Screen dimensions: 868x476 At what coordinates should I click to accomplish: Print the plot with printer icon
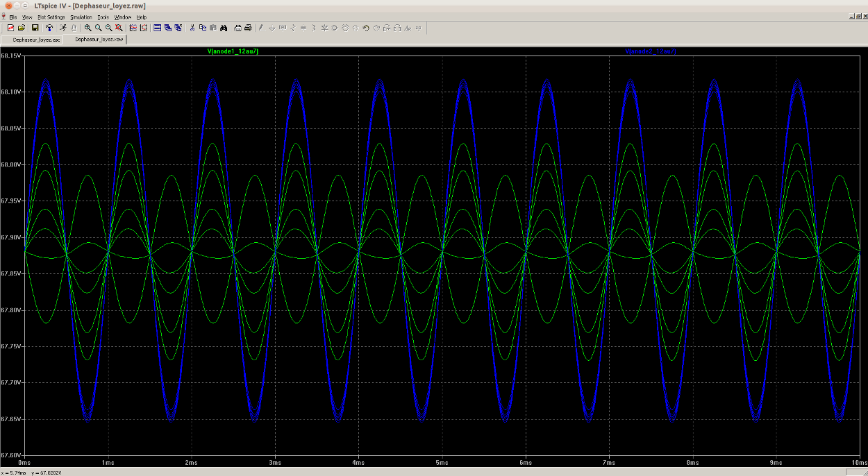(248, 28)
